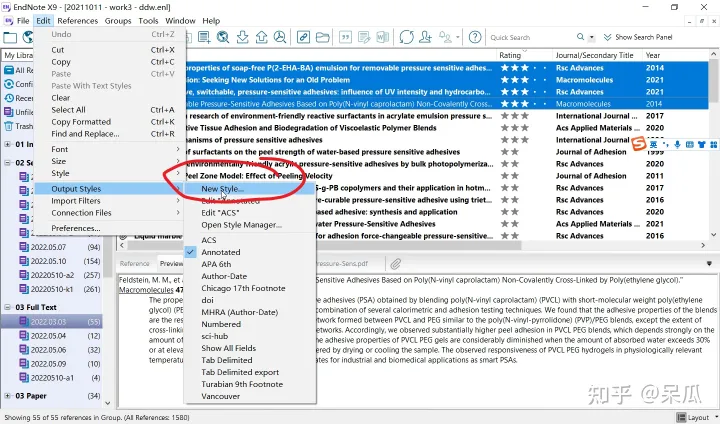The image size is (720, 424).
Task: Click the Open File folder toolbar icon
Action: coord(322,37)
